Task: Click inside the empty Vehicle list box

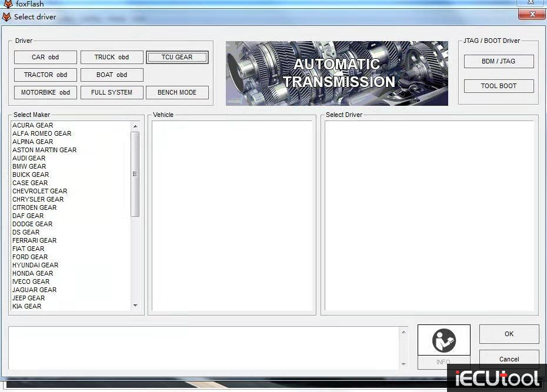Action: tap(232, 216)
